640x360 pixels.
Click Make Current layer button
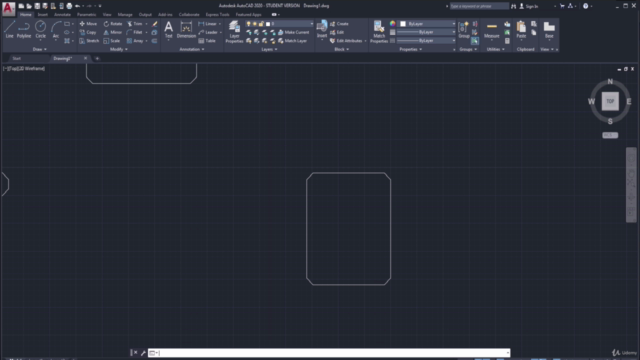point(293,32)
